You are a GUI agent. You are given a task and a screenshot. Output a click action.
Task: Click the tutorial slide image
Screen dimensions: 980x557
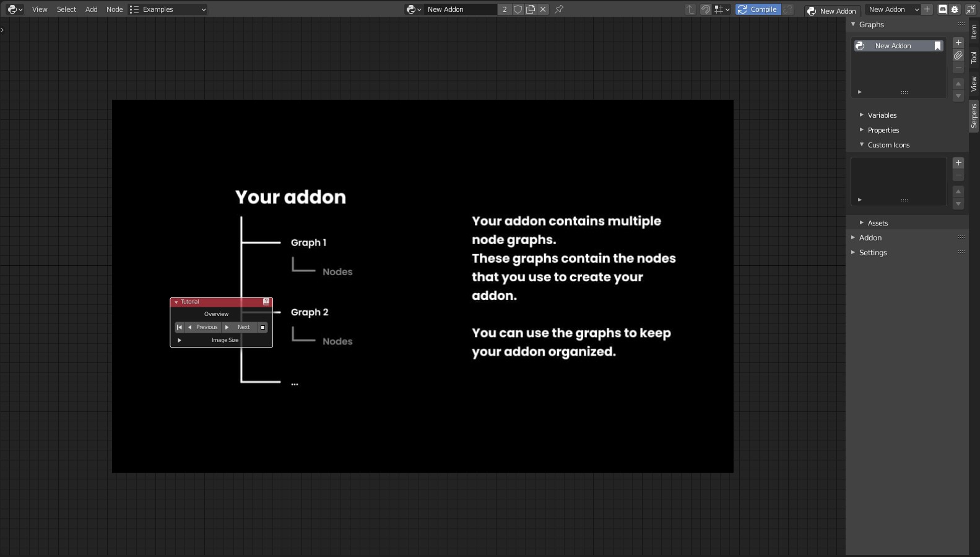click(x=423, y=286)
